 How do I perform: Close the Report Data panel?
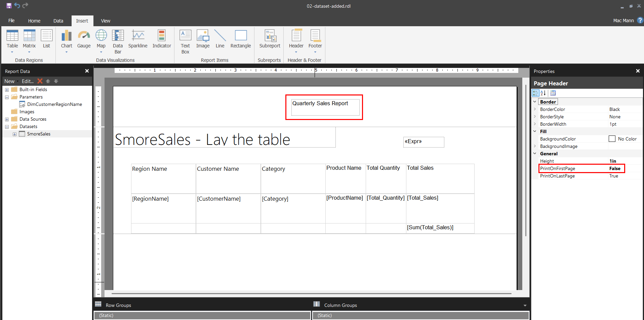87,71
